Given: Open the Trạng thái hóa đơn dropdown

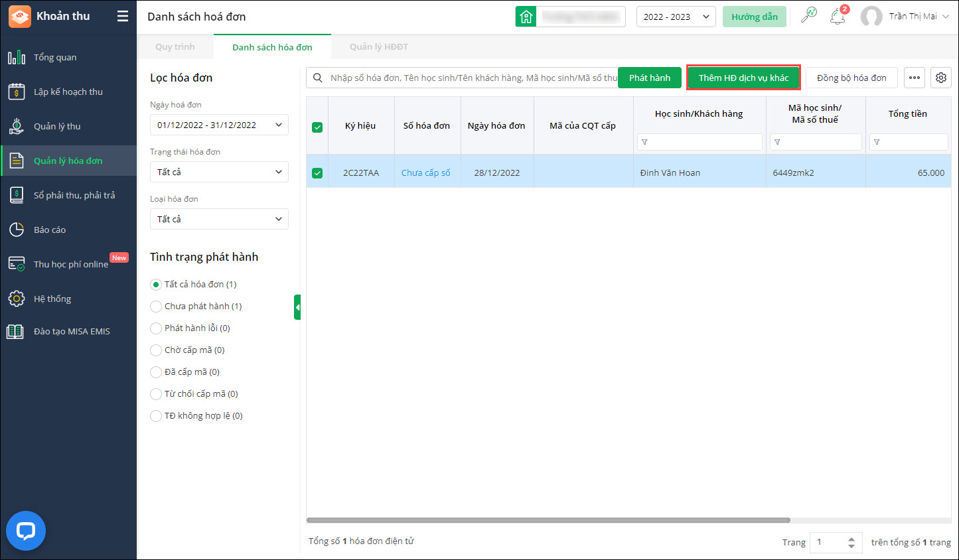Looking at the screenshot, I should (x=219, y=172).
